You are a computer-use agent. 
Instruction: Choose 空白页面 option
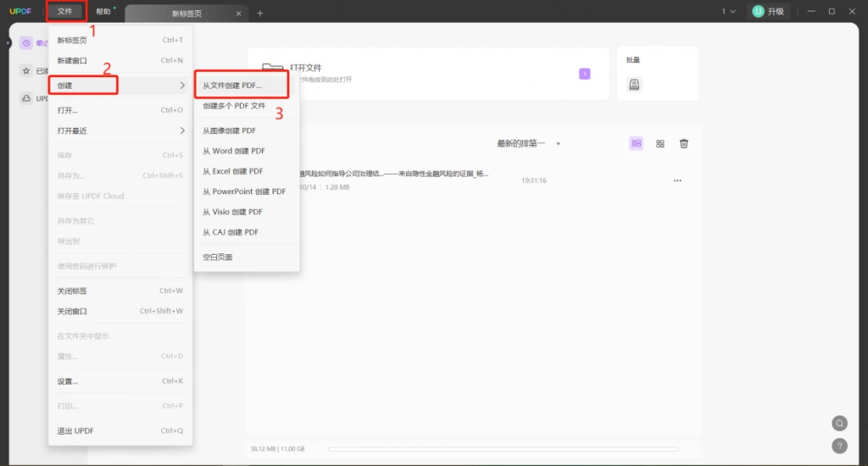pyautogui.click(x=247, y=257)
